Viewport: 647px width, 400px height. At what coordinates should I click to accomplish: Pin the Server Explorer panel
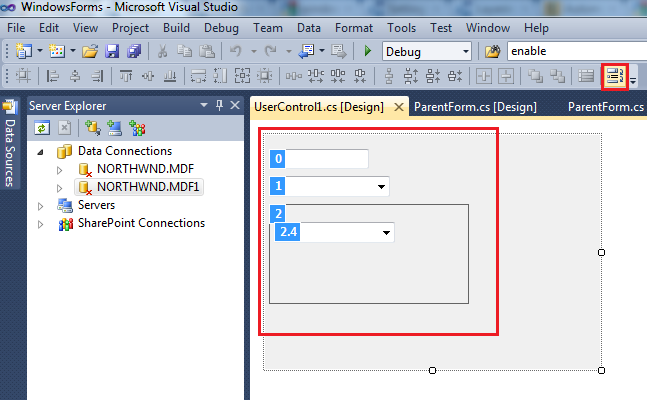pos(220,105)
